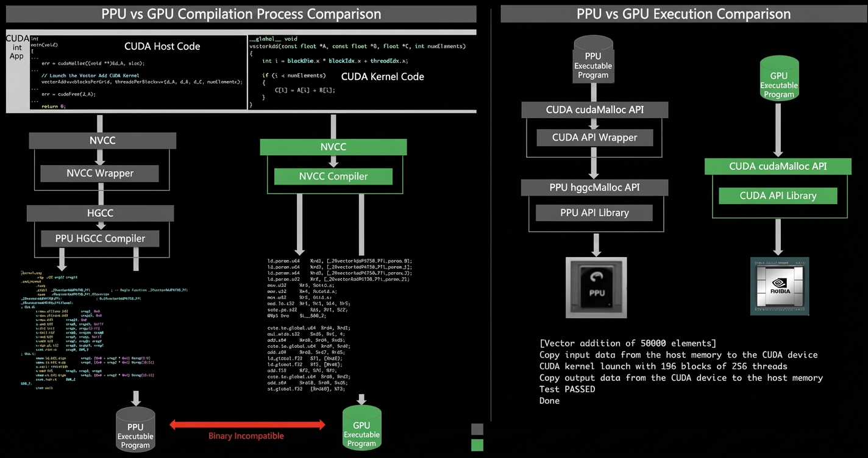
Task: Click the Done console line
Action: click(x=549, y=401)
